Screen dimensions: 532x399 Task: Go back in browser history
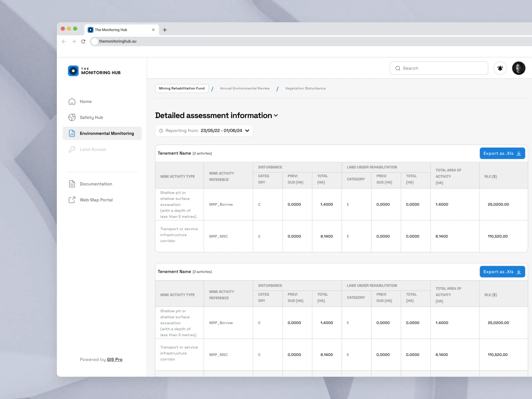point(64,41)
